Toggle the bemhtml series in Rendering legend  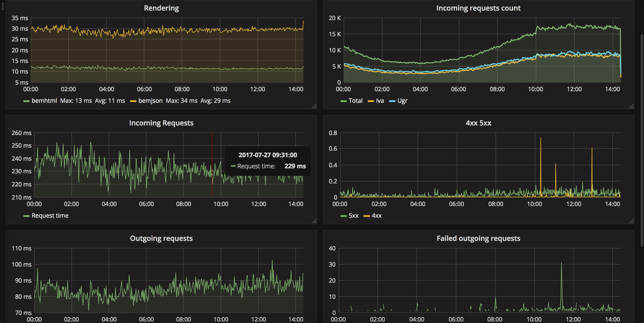[44, 101]
